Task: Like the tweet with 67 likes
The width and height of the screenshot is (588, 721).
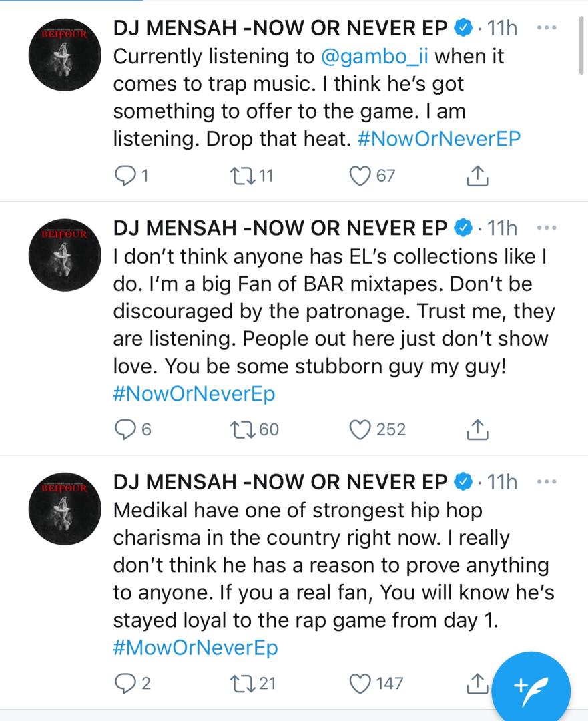Action: point(360,176)
